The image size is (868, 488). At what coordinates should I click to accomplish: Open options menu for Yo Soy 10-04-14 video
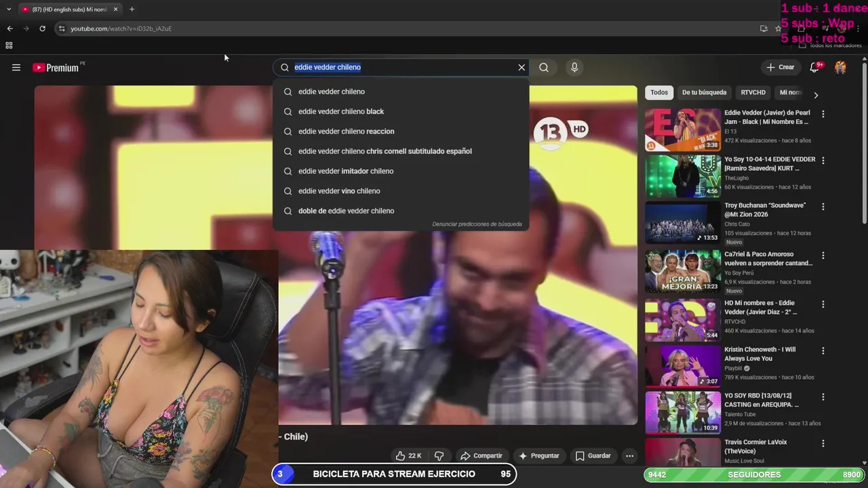click(x=823, y=161)
